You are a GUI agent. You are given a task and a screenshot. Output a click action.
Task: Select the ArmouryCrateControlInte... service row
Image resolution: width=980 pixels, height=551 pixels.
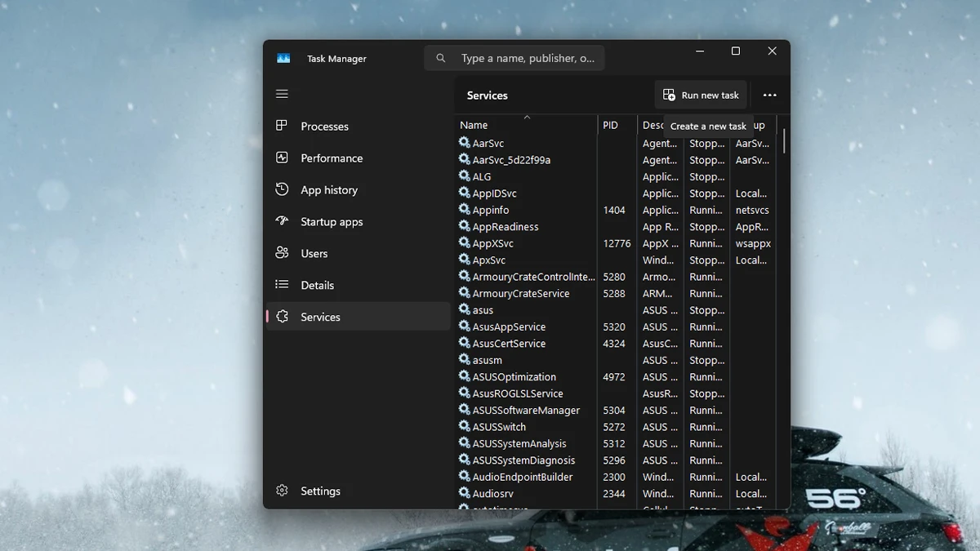(616, 277)
